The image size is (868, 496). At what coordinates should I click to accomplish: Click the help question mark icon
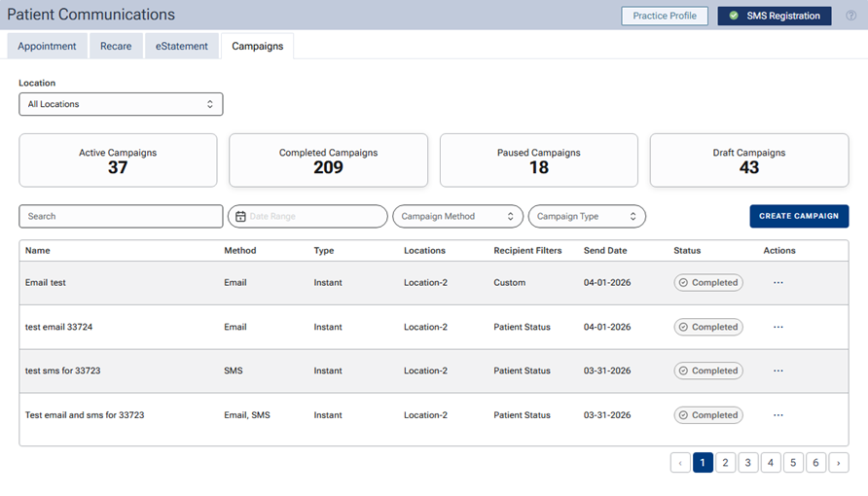point(851,16)
